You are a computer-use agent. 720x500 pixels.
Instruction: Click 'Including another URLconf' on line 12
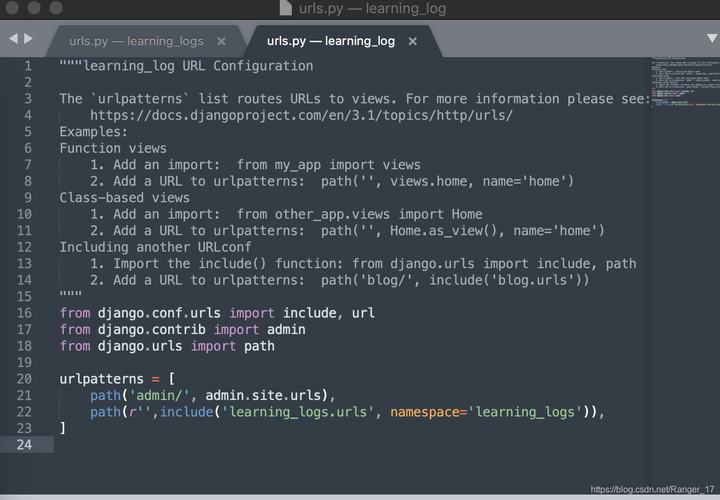(155, 247)
